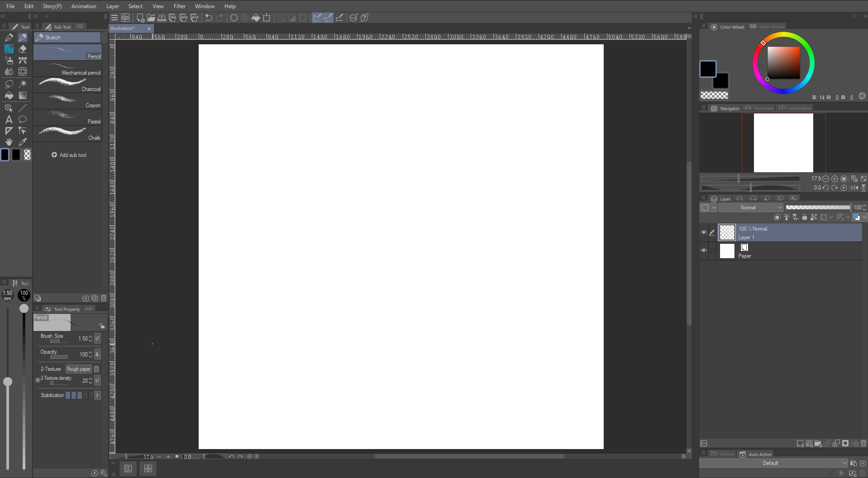868x478 pixels.
Task: Toggle visibility of Paper layer
Action: 704,251
